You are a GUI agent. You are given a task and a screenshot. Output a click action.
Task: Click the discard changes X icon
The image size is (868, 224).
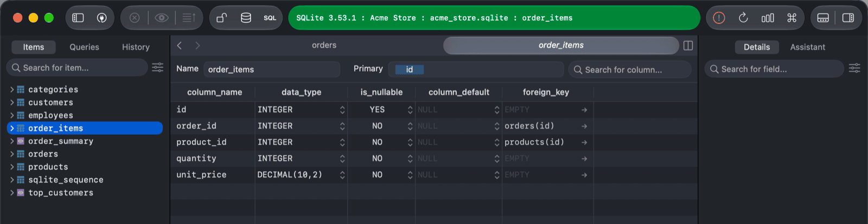[135, 18]
